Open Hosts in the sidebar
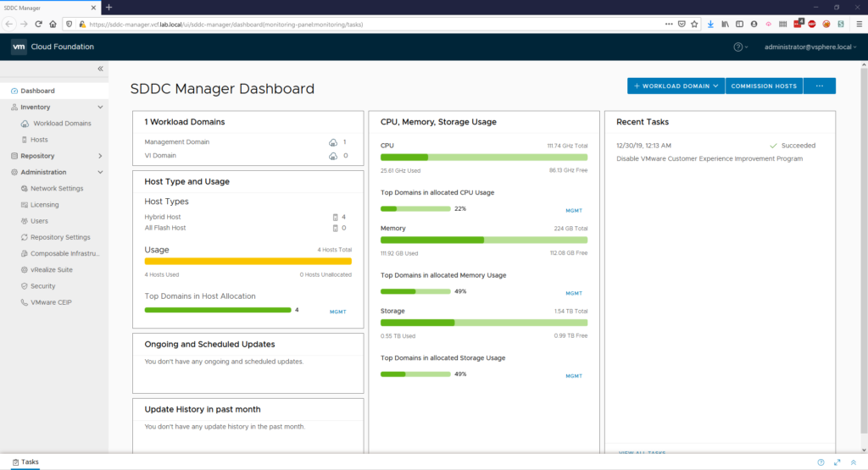 (39, 140)
